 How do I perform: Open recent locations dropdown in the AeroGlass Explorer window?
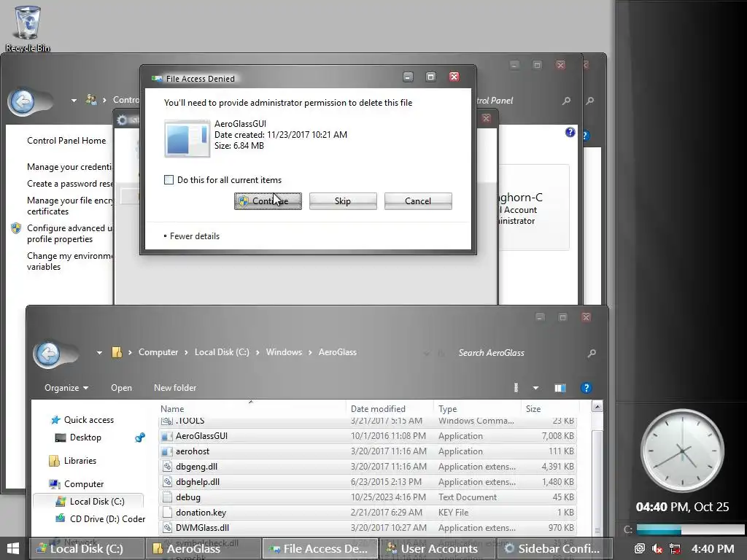point(99,353)
